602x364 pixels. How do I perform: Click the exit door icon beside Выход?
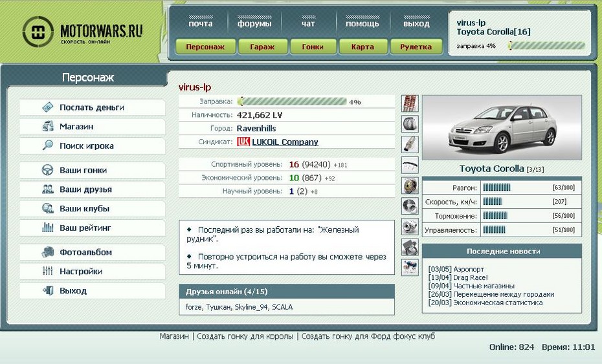pos(48,290)
